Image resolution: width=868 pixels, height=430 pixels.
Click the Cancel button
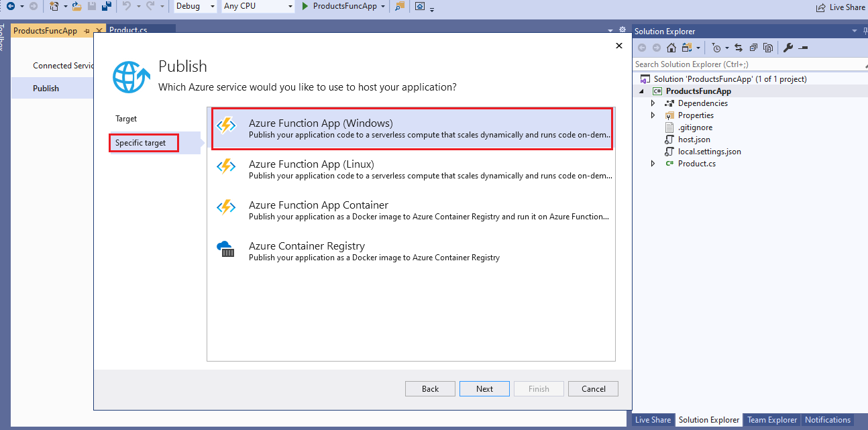click(x=593, y=389)
